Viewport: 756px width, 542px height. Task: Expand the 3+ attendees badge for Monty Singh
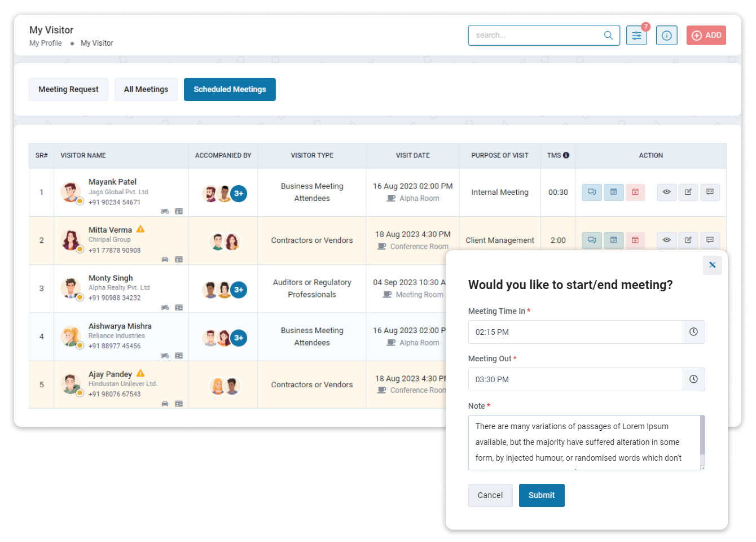click(x=238, y=289)
